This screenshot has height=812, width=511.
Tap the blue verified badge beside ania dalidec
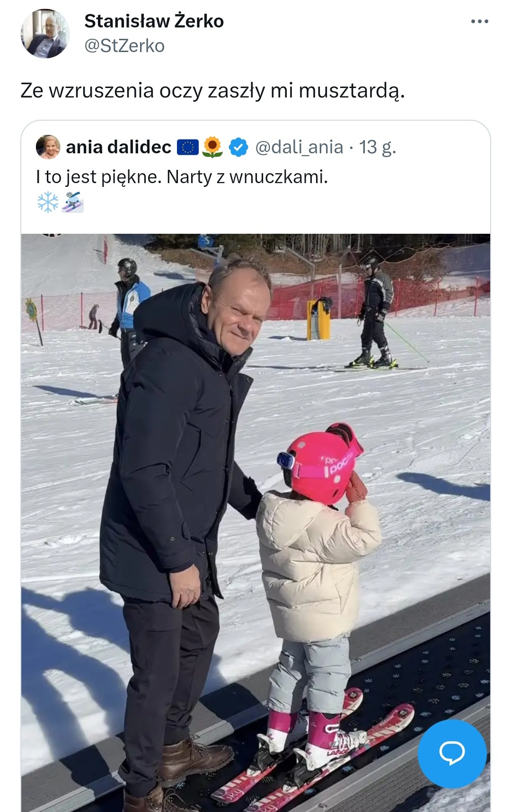point(238,147)
